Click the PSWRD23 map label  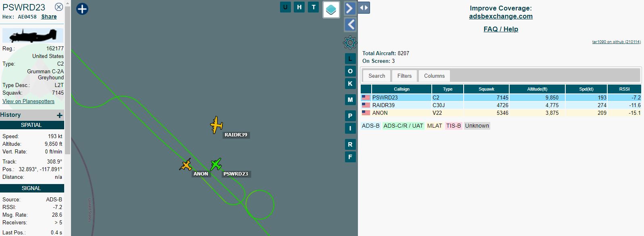coord(236,174)
